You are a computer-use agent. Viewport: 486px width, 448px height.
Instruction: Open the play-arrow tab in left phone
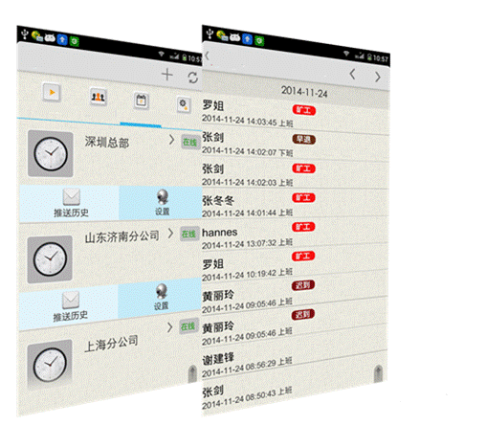pos(52,93)
